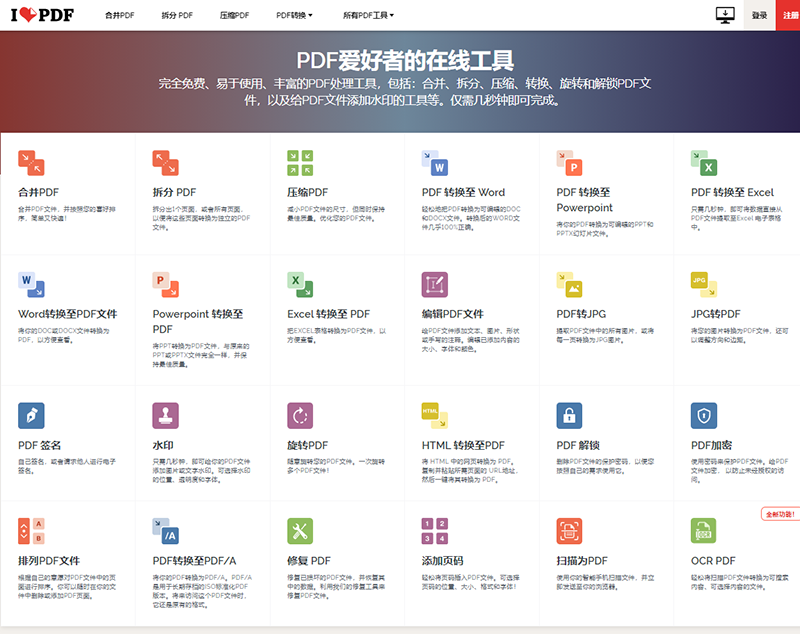Expand the PDF转换 dropdown menu
Viewport: 800px width, 634px height.
click(294, 15)
